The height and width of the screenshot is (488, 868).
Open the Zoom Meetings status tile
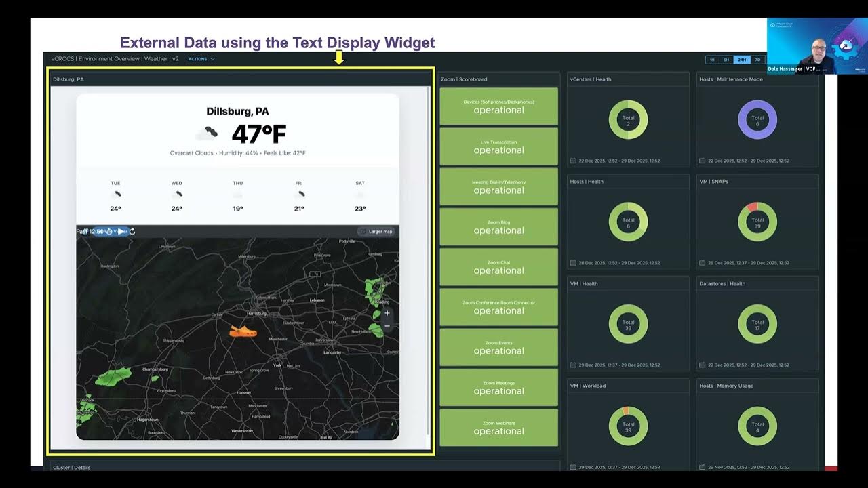click(x=498, y=388)
